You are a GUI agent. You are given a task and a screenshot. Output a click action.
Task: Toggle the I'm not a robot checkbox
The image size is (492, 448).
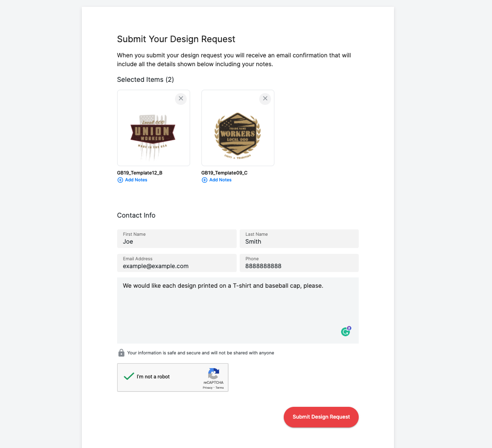[129, 376]
